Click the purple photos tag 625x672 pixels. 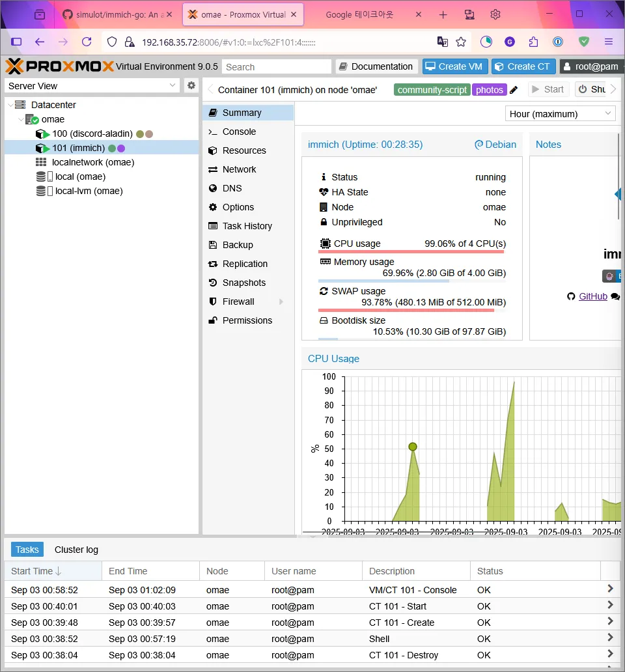point(490,90)
